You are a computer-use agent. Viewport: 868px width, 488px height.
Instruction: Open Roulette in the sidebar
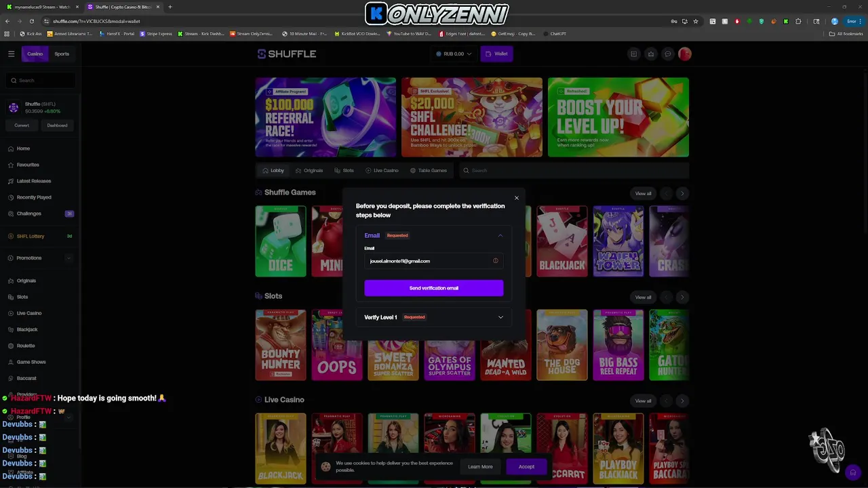point(26,346)
